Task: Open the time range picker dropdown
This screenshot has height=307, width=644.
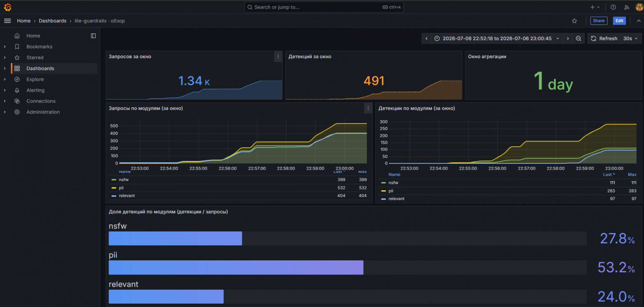Action: point(497,38)
